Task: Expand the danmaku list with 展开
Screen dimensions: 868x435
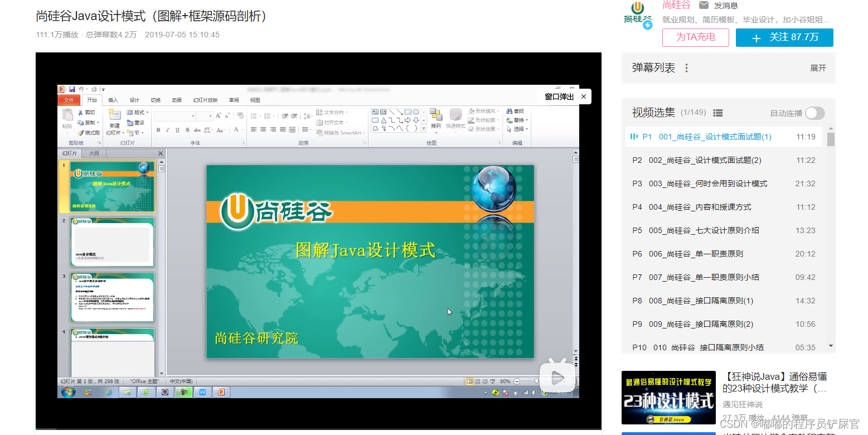Action: [818, 68]
